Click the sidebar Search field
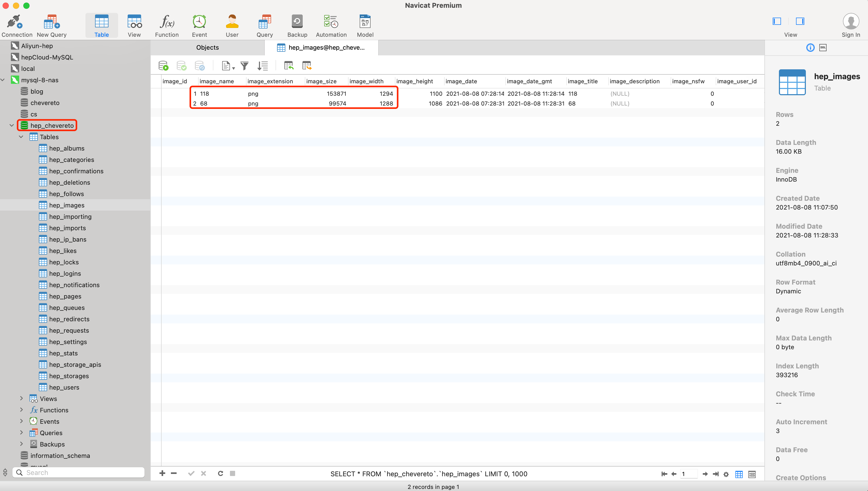Viewport: 868px width, 491px height. tap(81, 472)
